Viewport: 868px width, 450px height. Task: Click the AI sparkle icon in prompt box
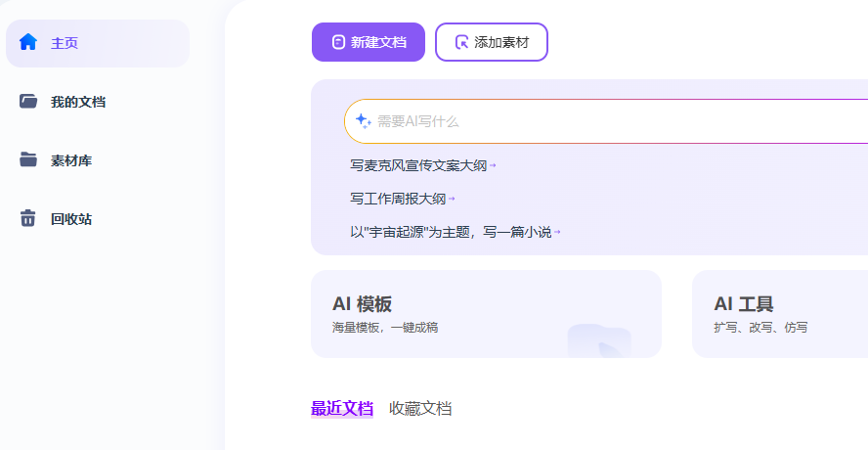coord(364,120)
